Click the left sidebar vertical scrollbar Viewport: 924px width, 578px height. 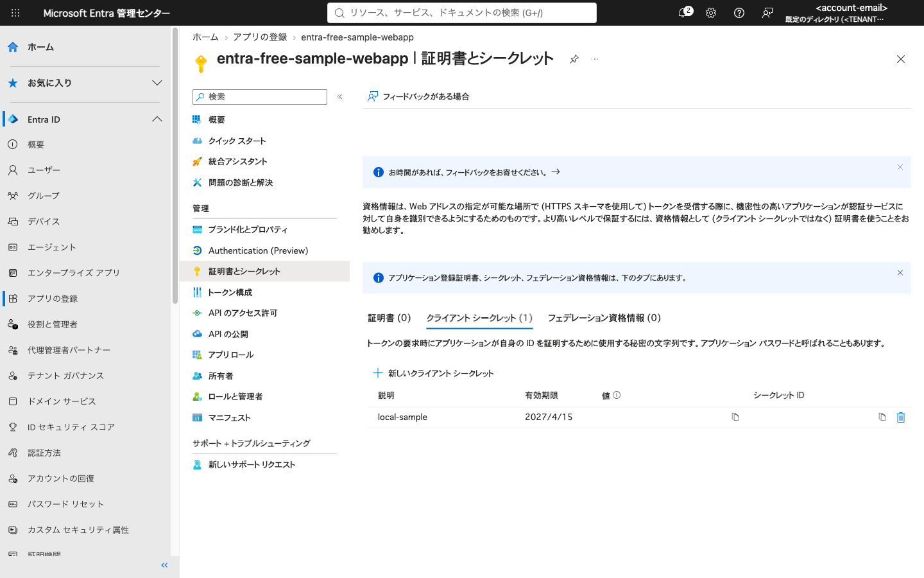[x=175, y=166]
